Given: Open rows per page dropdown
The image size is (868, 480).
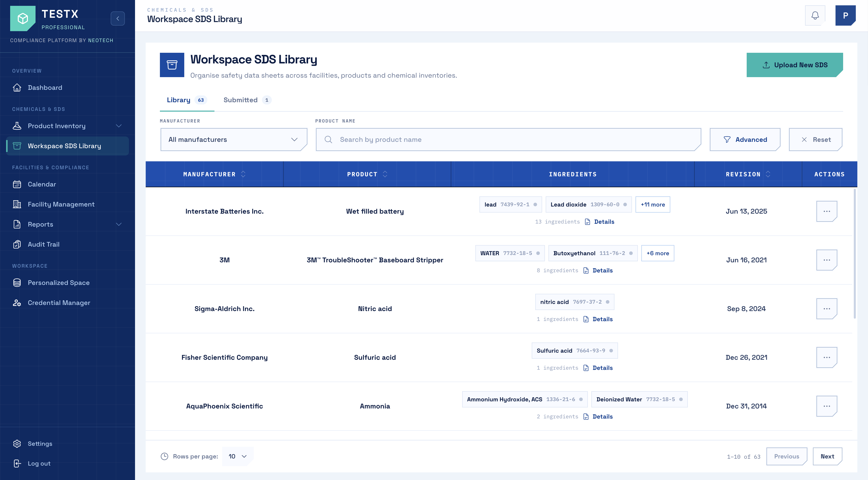Looking at the screenshot, I should coord(238,456).
